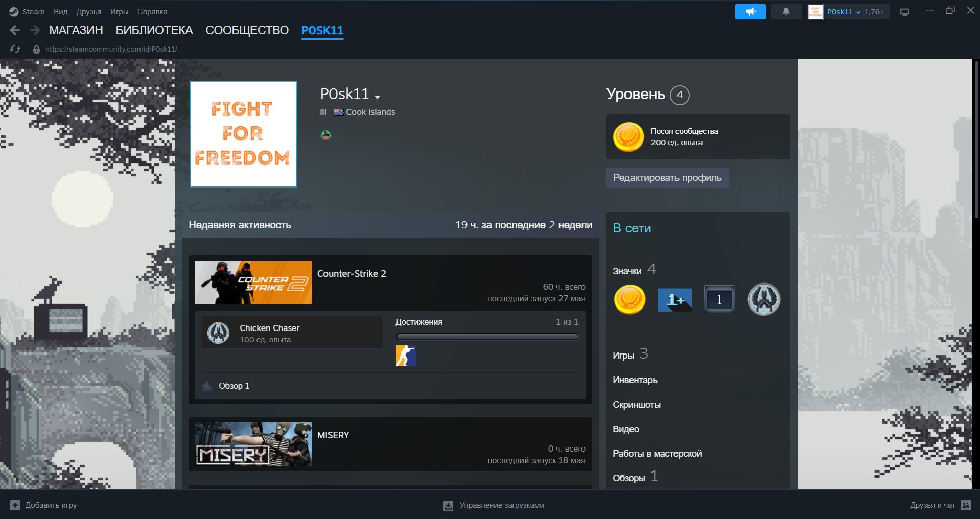
Task: Click the 'Недавняя активность' header
Action: (x=240, y=225)
